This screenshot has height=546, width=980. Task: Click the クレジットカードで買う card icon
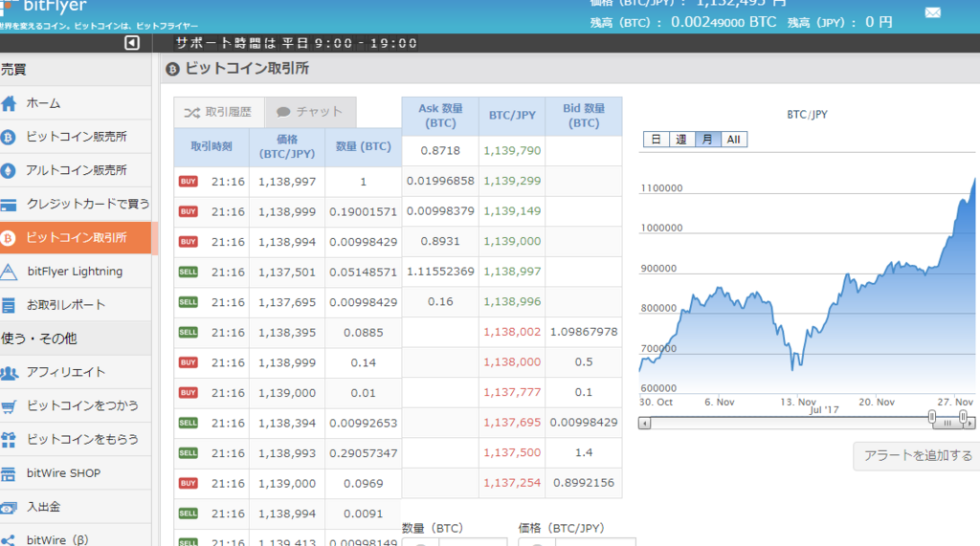[8, 205]
